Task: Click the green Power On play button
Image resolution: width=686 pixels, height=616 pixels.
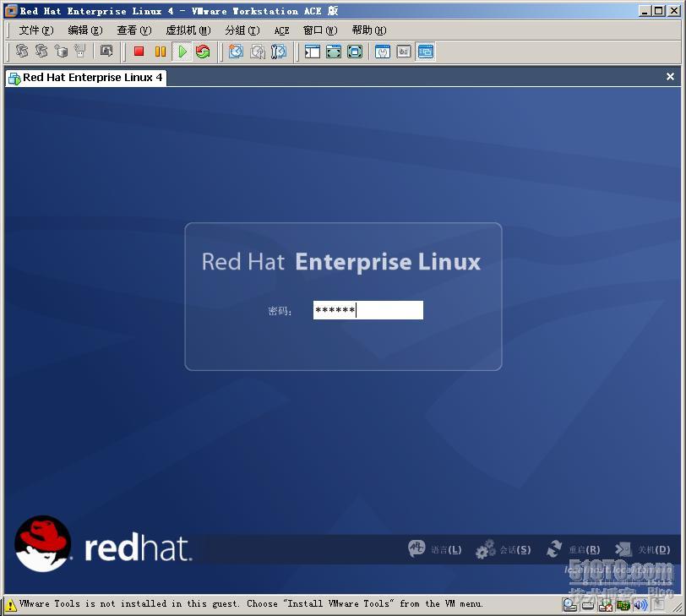Action: [x=182, y=52]
